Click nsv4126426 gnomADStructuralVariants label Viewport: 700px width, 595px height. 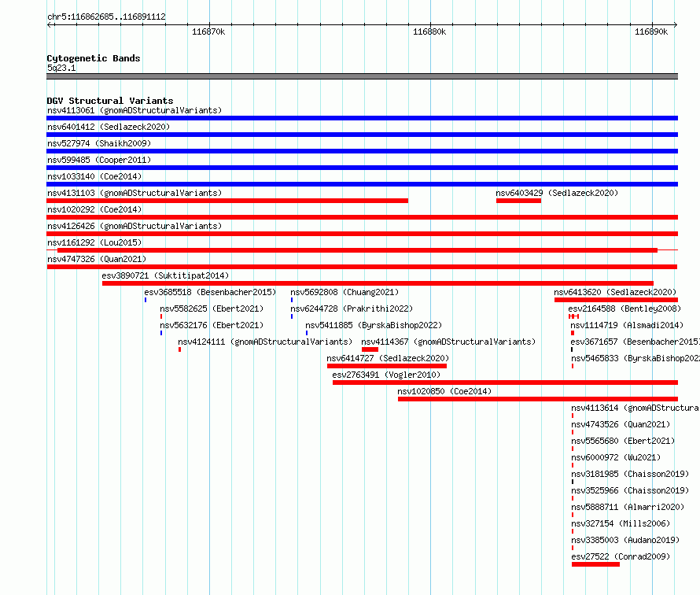[x=134, y=226]
